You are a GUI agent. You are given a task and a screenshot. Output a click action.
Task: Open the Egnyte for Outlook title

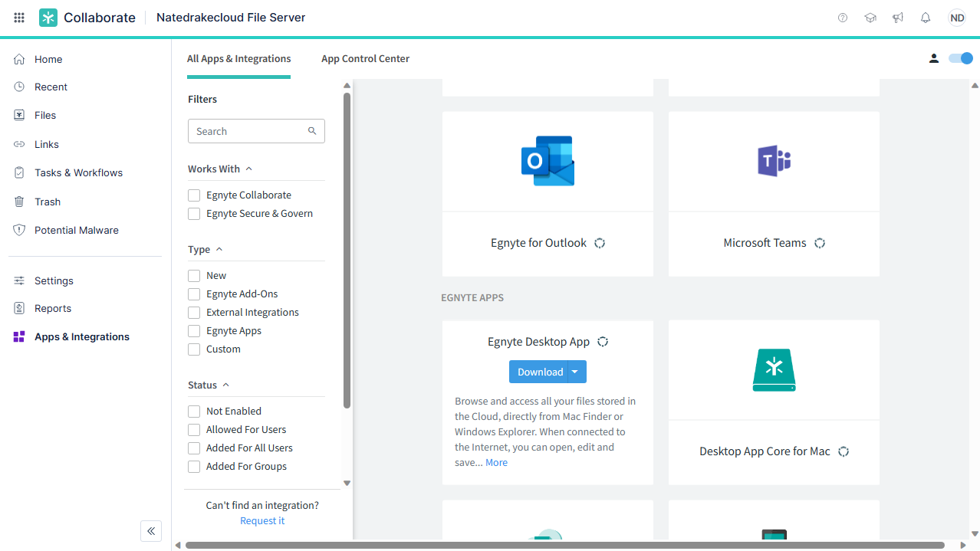click(x=538, y=243)
